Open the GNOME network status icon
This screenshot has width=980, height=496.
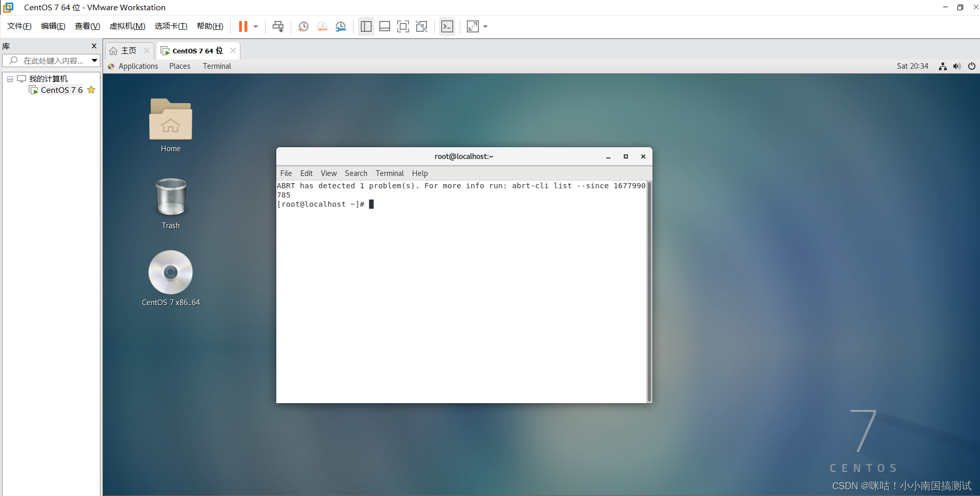942,66
